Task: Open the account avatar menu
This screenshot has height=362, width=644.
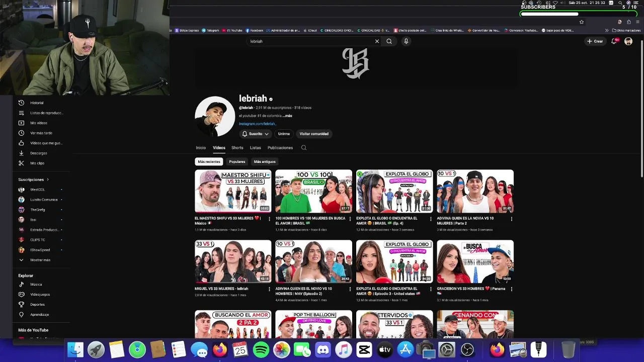Action: (x=628, y=41)
